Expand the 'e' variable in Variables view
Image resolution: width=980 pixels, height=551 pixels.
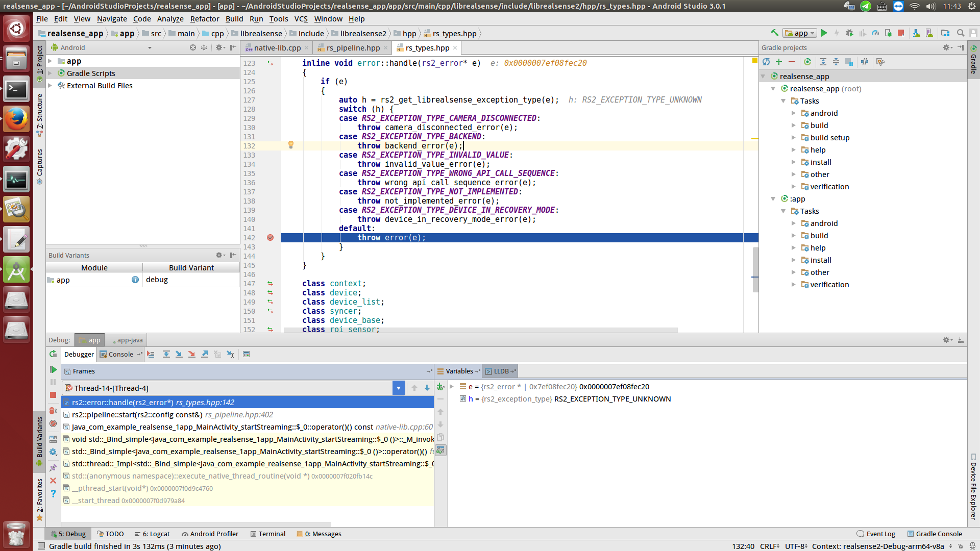pos(452,387)
